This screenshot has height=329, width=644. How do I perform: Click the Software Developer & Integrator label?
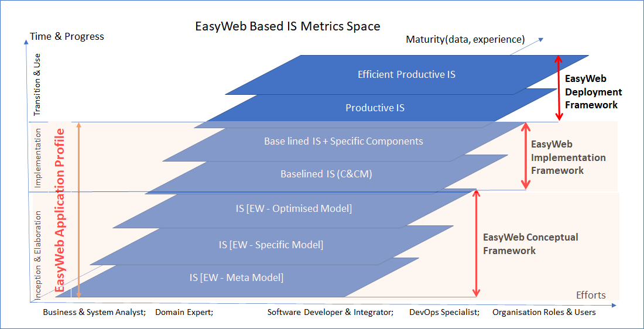point(330,312)
